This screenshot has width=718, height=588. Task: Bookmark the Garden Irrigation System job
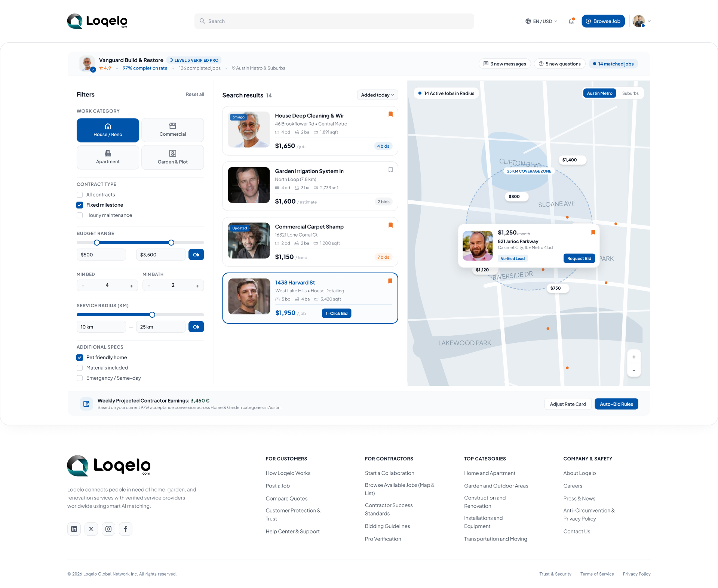tap(390, 170)
